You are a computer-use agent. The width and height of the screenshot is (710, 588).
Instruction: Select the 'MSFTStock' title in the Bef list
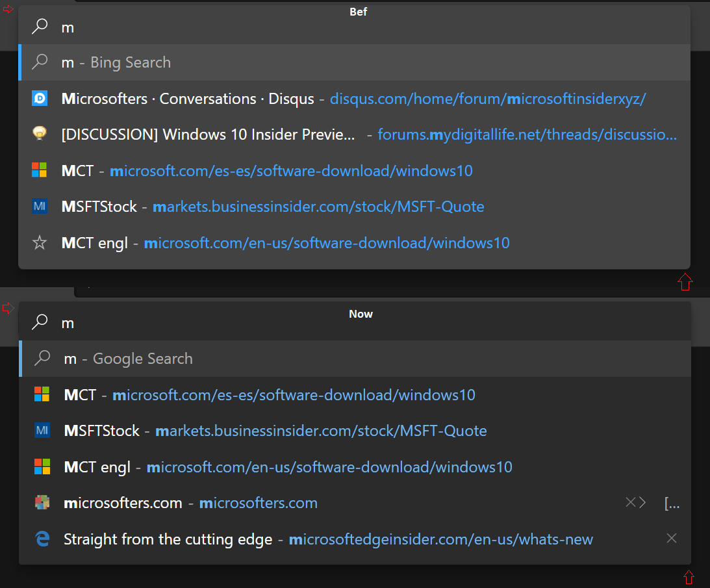click(99, 207)
